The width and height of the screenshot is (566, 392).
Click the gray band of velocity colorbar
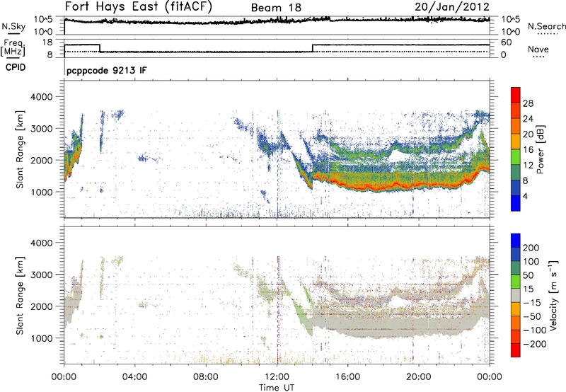[516, 295]
